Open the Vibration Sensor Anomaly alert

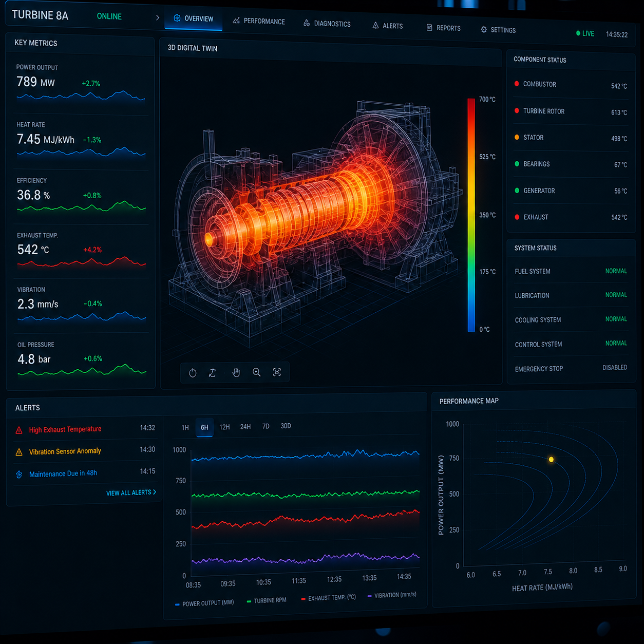[x=85, y=451]
